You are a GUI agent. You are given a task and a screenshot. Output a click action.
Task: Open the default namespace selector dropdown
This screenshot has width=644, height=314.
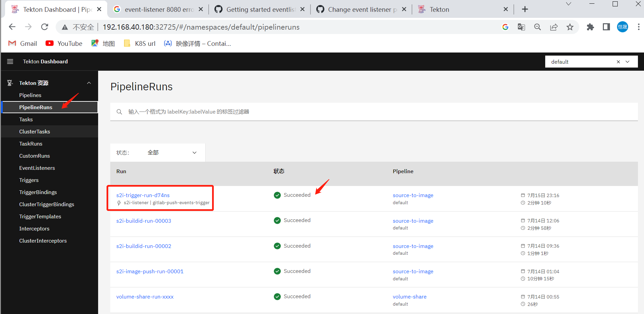tap(627, 62)
